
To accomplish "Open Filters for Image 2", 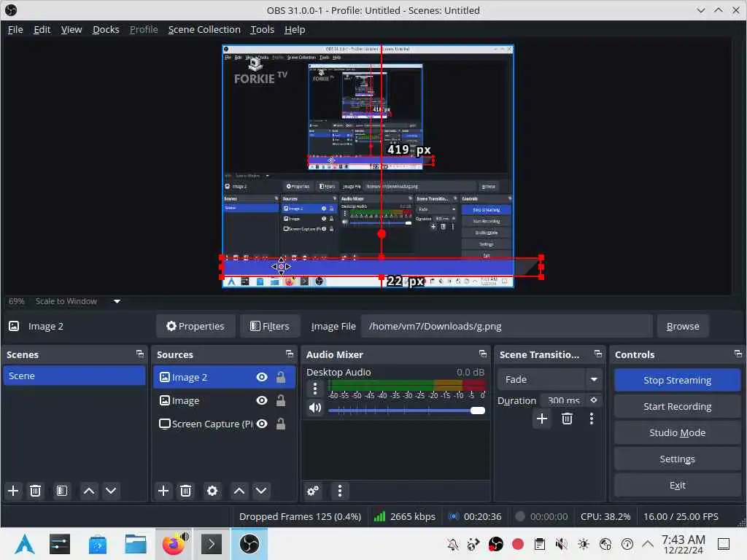I will pos(270,326).
